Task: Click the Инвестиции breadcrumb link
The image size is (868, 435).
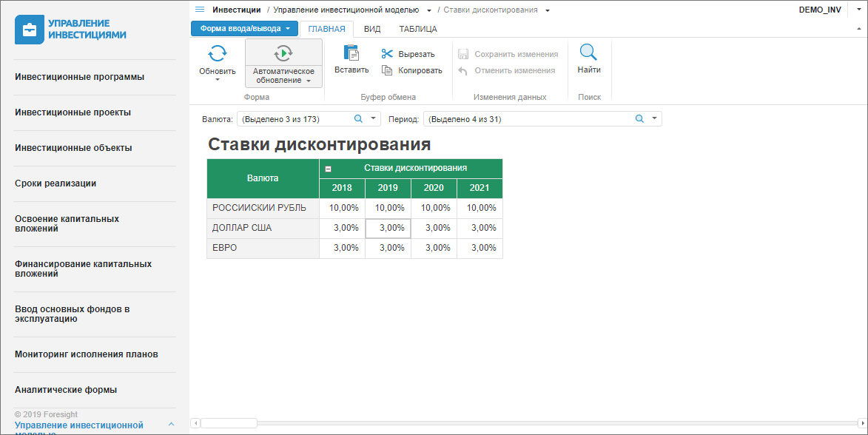Action: [236, 10]
